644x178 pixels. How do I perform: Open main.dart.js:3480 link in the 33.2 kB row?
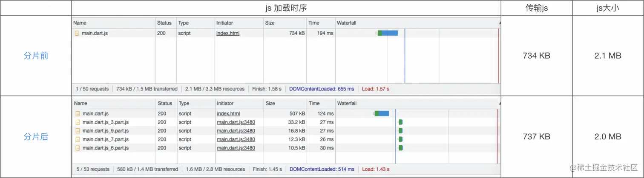(x=236, y=122)
